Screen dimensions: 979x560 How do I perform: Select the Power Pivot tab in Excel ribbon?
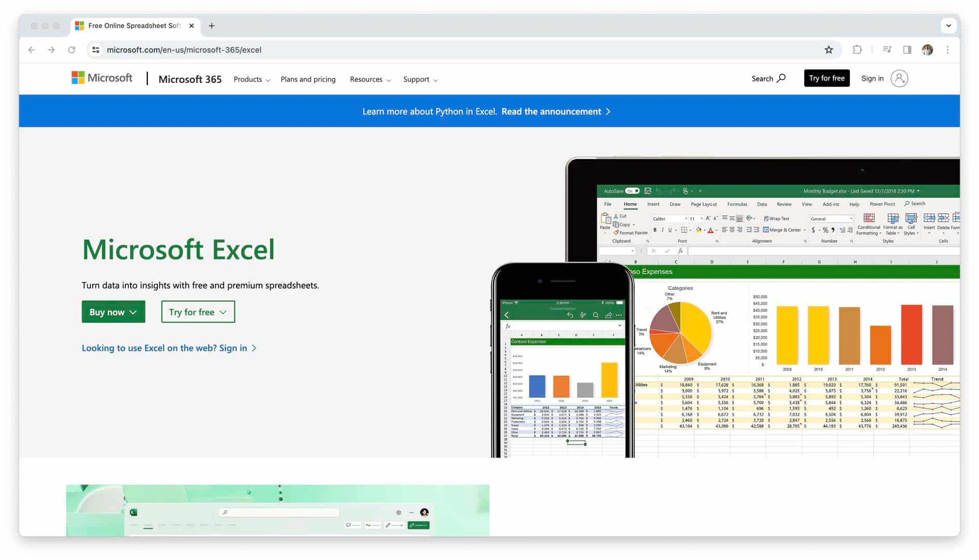tap(882, 204)
